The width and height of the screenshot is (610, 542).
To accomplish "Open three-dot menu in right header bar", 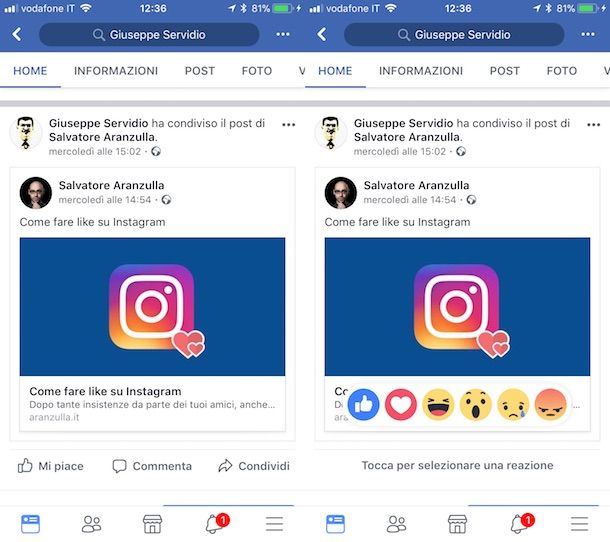I will (x=587, y=34).
